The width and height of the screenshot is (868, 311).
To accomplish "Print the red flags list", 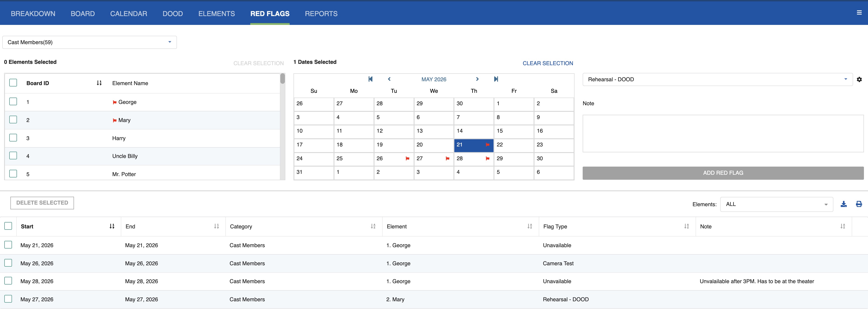I will [858, 204].
